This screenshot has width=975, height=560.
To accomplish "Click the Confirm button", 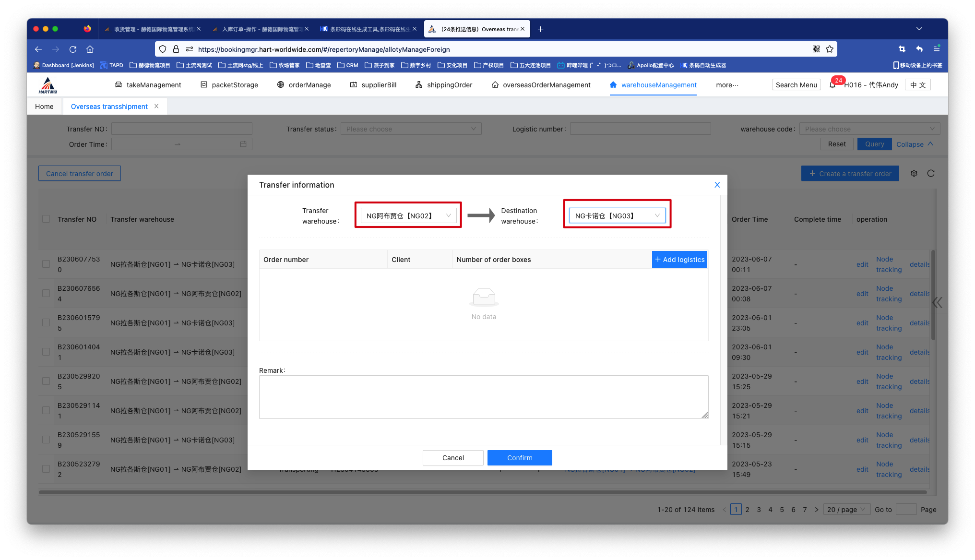I will pos(520,458).
